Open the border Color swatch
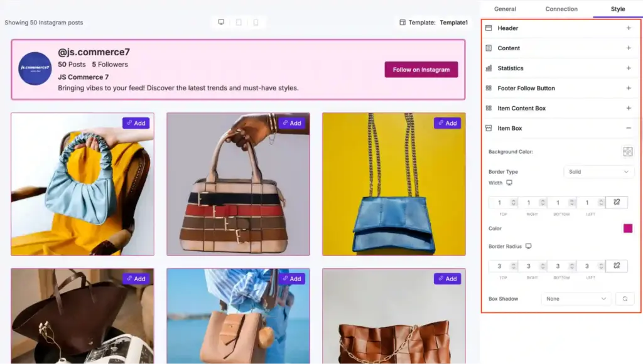 pos(627,228)
